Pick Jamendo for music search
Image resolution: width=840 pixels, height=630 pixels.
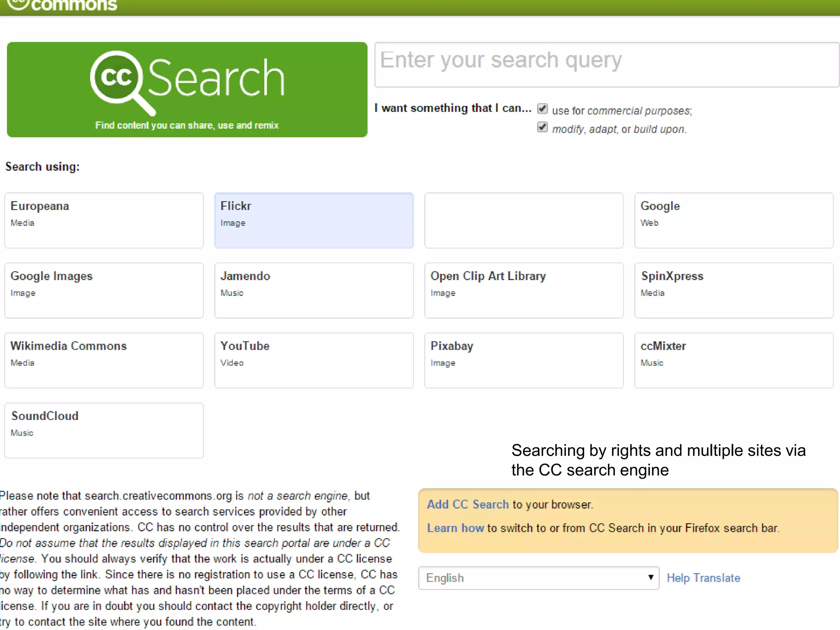point(314,290)
